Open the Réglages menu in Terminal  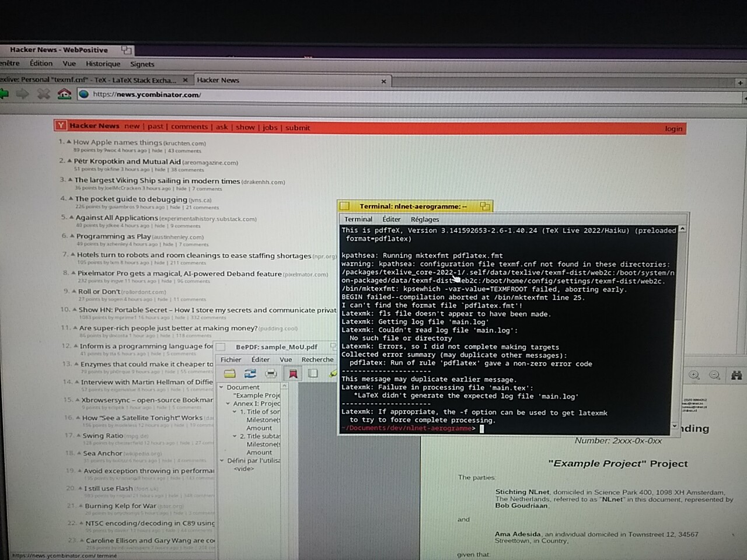[x=424, y=219]
